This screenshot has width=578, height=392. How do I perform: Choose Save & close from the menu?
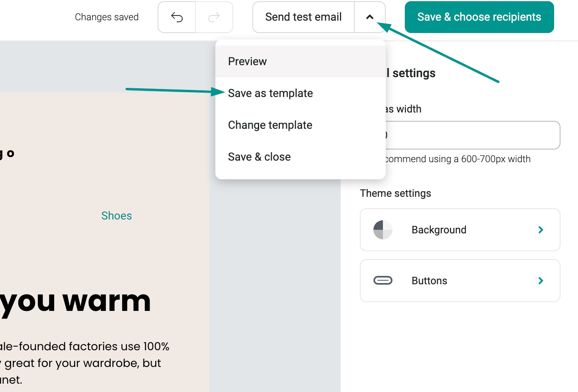pyautogui.click(x=259, y=156)
